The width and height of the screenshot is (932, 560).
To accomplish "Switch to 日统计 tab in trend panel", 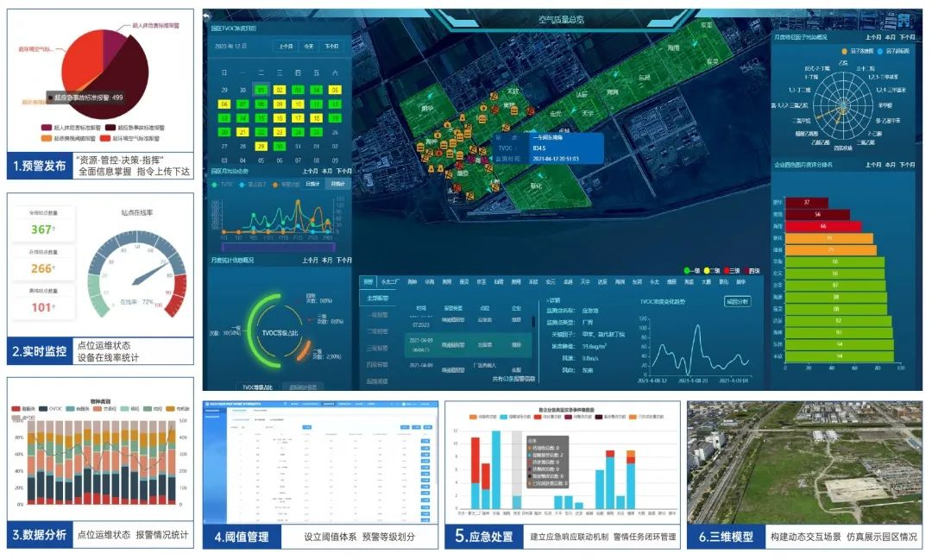I will (312, 185).
